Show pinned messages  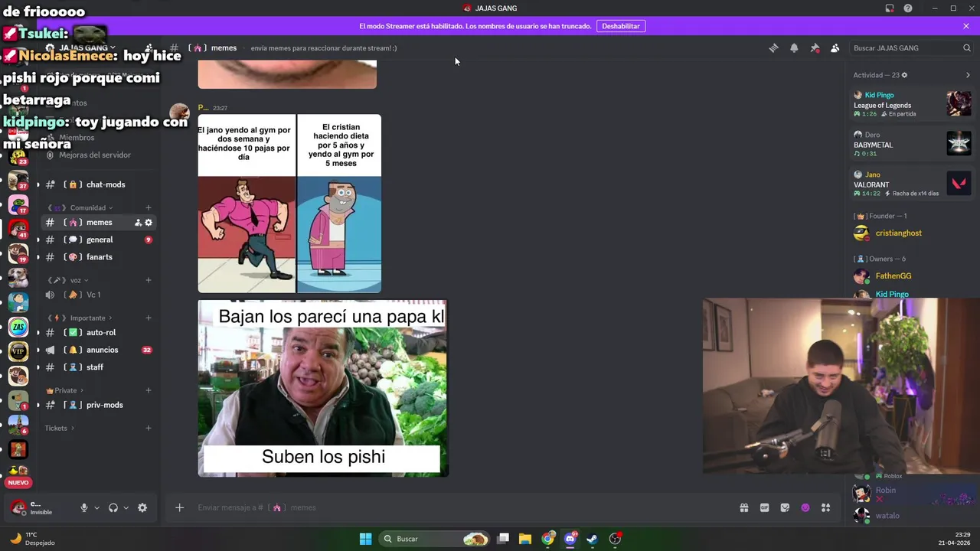click(815, 47)
